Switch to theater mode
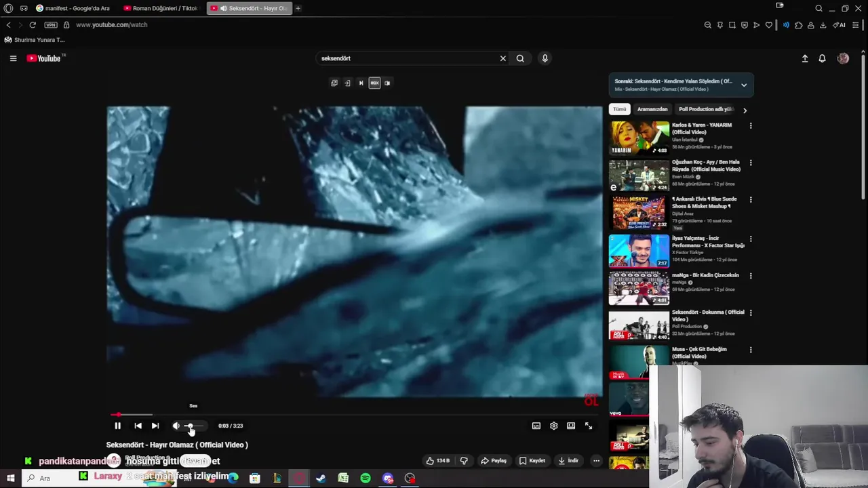This screenshot has width=868, height=488. [571, 426]
